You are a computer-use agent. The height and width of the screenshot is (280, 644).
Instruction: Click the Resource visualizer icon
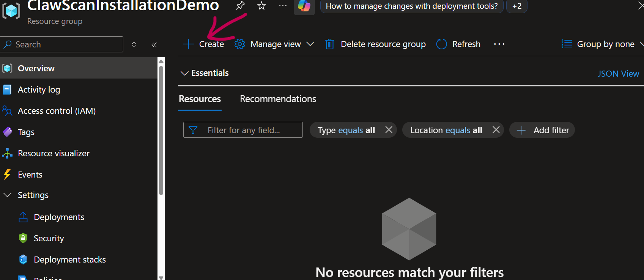pos(7,153)
